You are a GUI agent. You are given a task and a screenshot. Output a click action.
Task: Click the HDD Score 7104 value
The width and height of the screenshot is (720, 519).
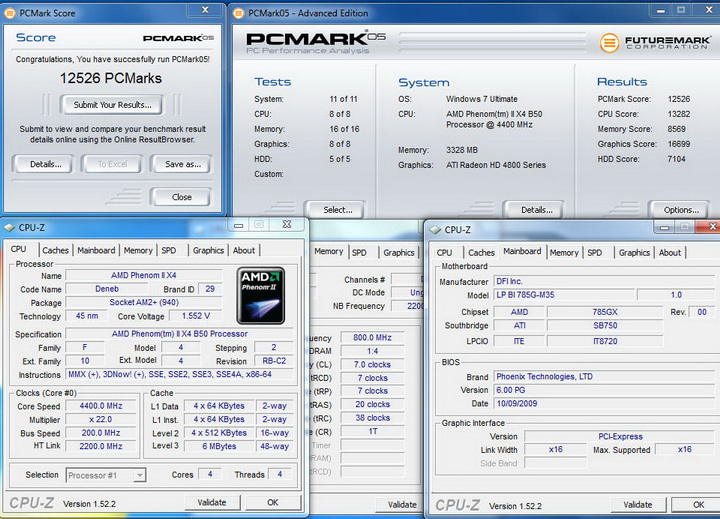click(x=676, y=159)
